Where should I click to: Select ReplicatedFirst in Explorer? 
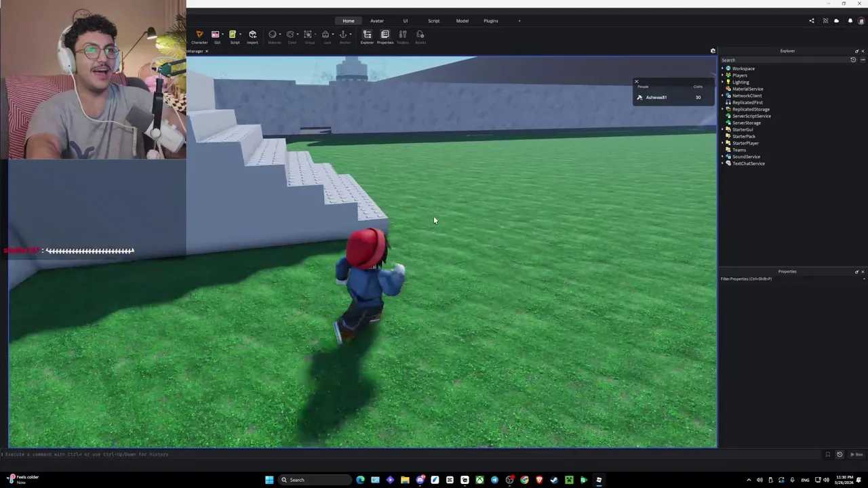click(747, 102)
